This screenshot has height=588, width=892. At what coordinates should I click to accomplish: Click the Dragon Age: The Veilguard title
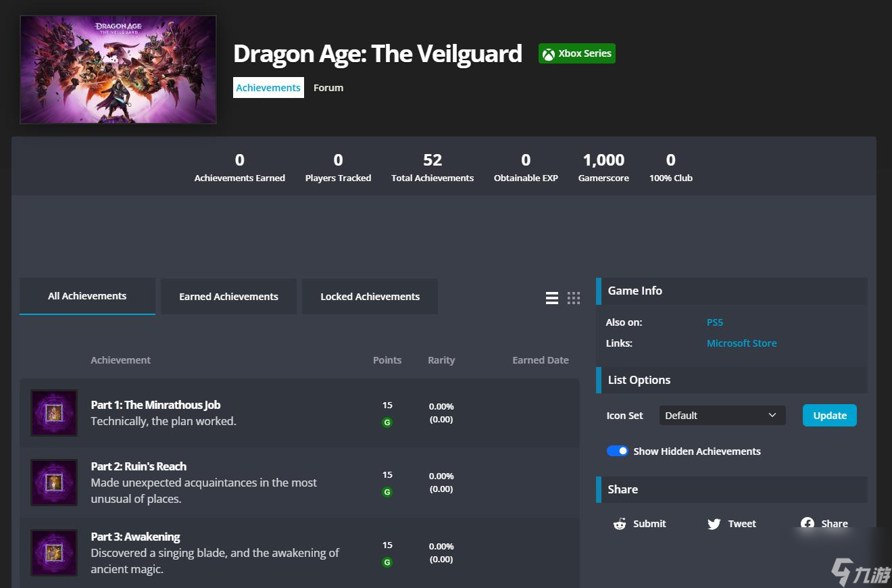click(378, 53)
